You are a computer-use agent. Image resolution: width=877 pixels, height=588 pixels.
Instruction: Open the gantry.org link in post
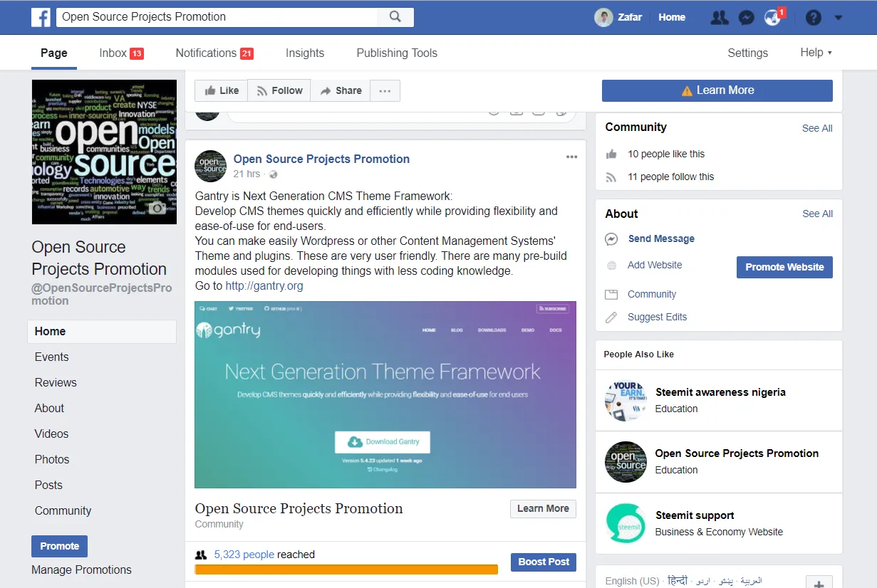pyautogui.click(x=264, y=286)
